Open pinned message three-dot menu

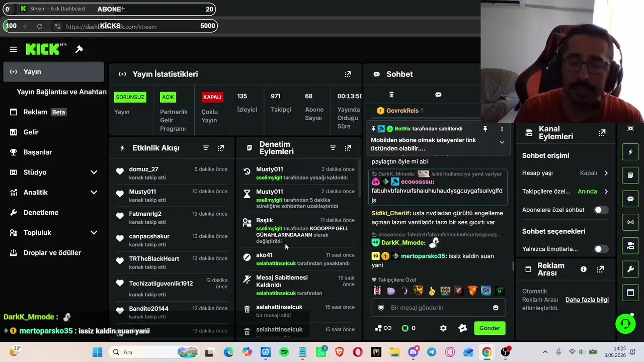click(x=502, y=129)
